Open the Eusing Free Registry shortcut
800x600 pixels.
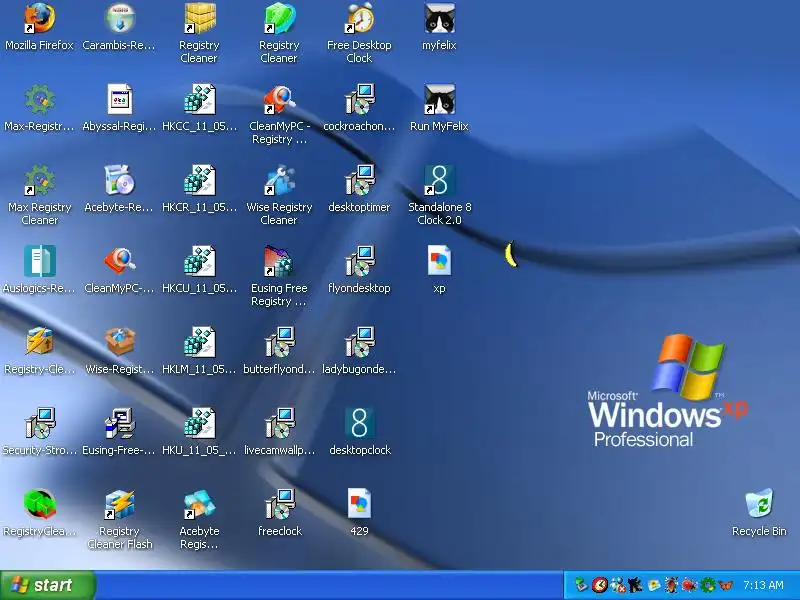[279, 261]
